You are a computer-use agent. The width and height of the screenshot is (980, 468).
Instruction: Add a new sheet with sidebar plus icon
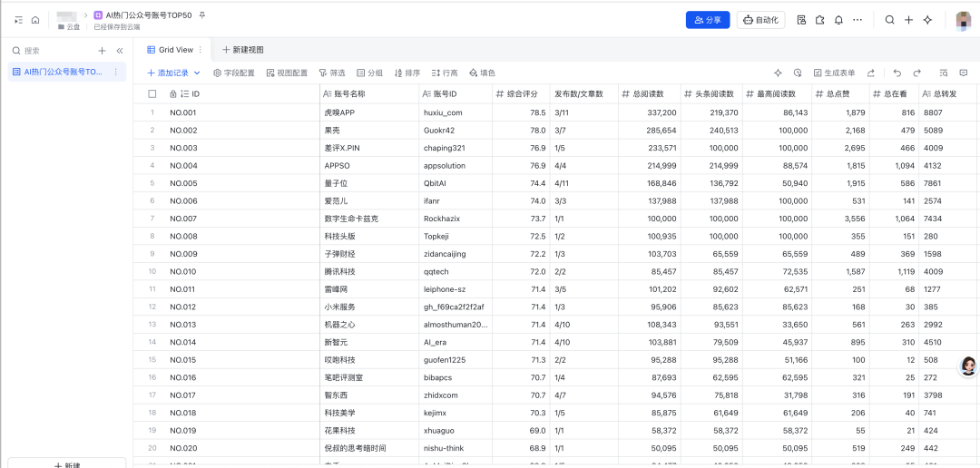(102, 51)
